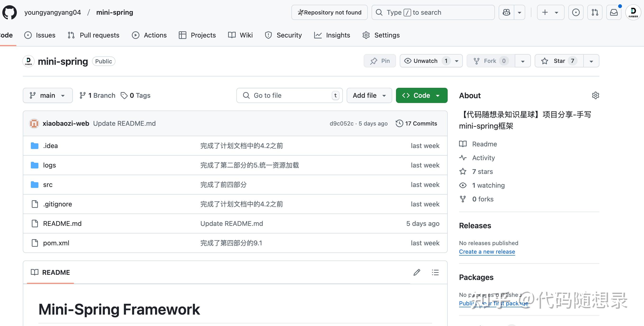Screen dimensions: 644x326
Task: Show README outline list icon
Action: pos(435,272)
